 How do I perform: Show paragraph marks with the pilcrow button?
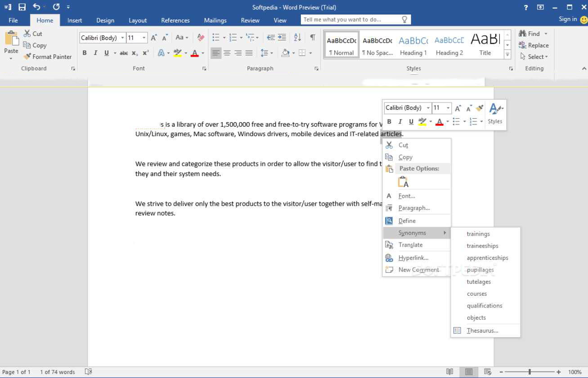(312, 38)
